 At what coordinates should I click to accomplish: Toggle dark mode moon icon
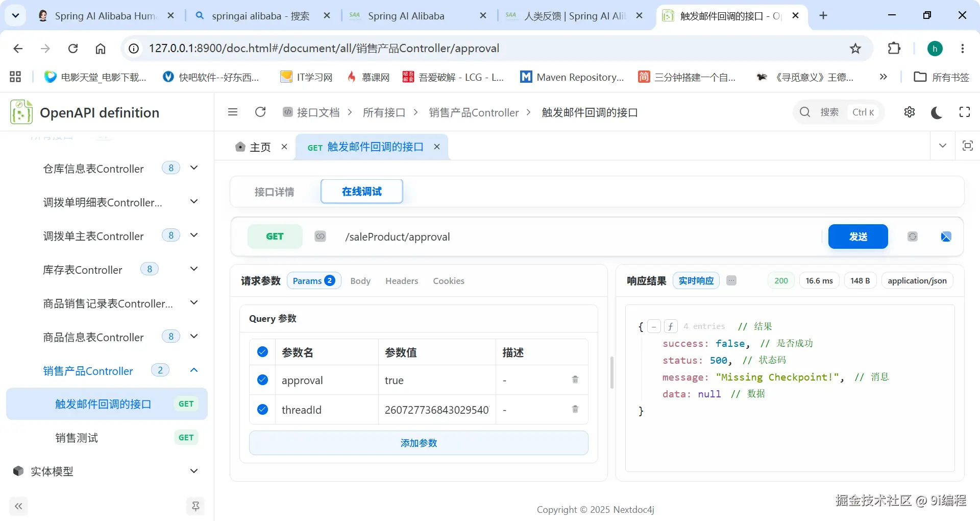coord(937,112)
